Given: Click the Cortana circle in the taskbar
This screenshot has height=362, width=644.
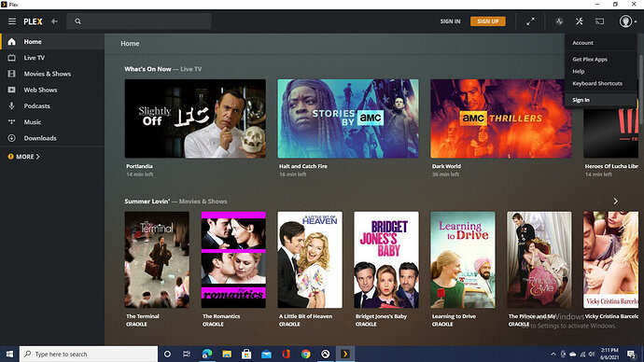Looking at the screenshot, I should coord(167,354).
